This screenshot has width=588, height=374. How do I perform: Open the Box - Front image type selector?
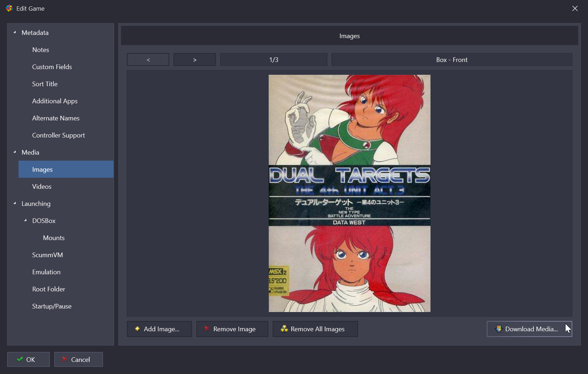452,59
